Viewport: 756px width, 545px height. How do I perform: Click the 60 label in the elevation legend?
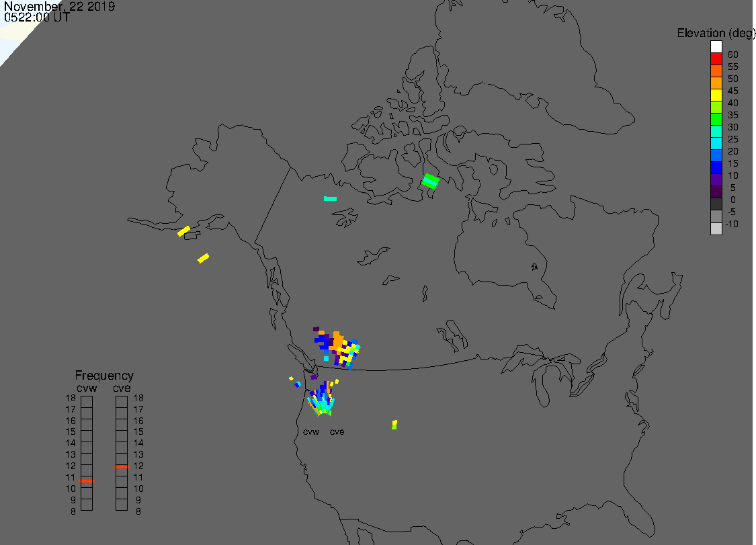coord(733,54)
